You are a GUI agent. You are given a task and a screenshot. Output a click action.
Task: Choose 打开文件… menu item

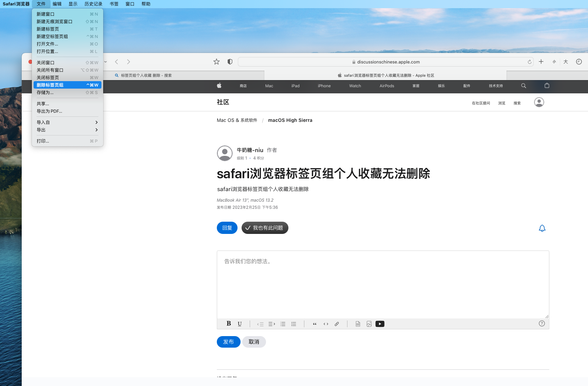[x=68, y=44]
